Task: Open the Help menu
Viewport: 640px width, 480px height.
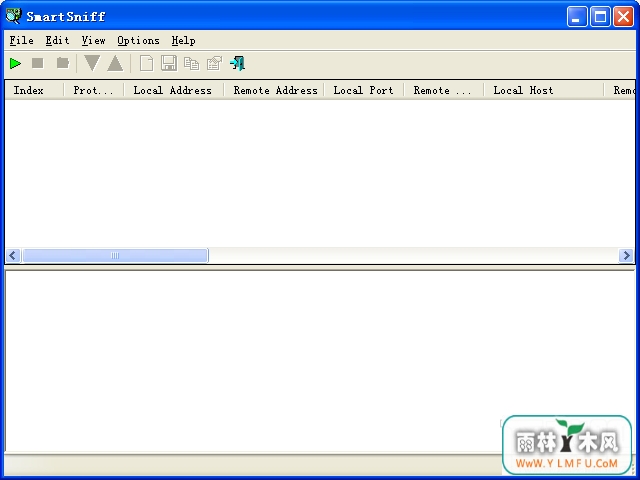Action: (x=183, y=40)
